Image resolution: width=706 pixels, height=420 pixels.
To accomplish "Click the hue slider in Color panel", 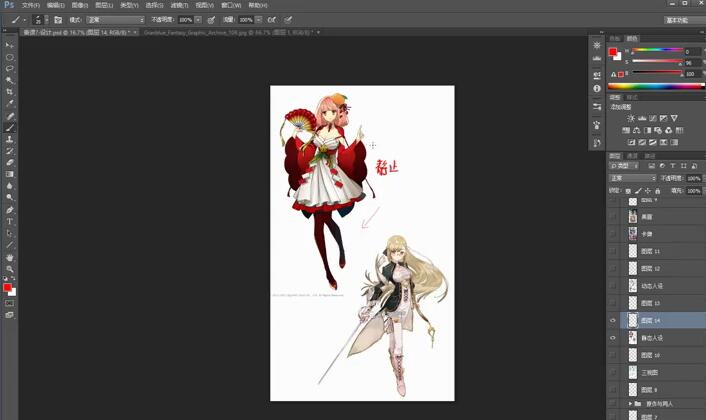I will pyautogui.click(x=657, y=50).
